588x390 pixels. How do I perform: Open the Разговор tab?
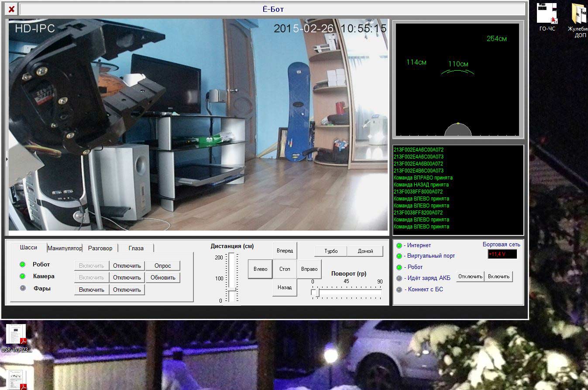(100, 248)
